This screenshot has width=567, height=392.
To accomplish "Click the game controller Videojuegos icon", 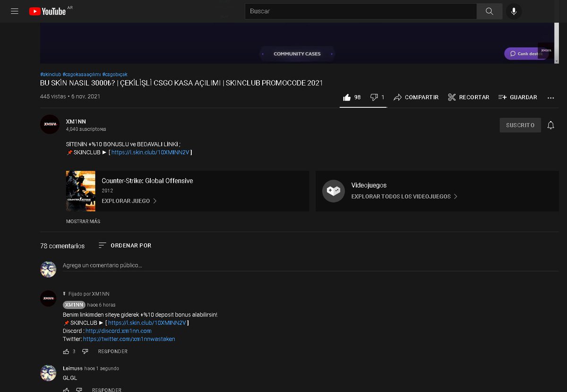I will [334, 191].
